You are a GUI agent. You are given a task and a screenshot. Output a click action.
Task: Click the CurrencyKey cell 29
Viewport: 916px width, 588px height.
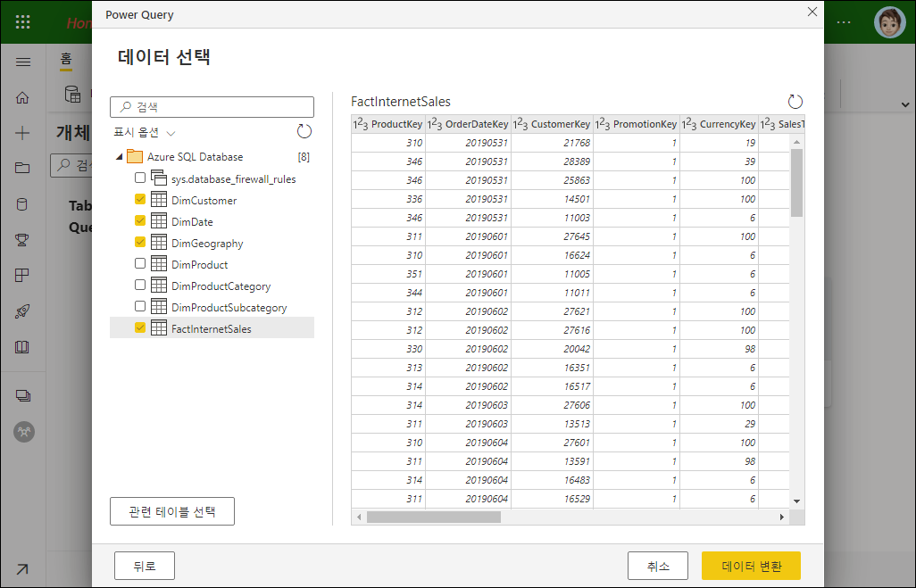pos(719,424)
